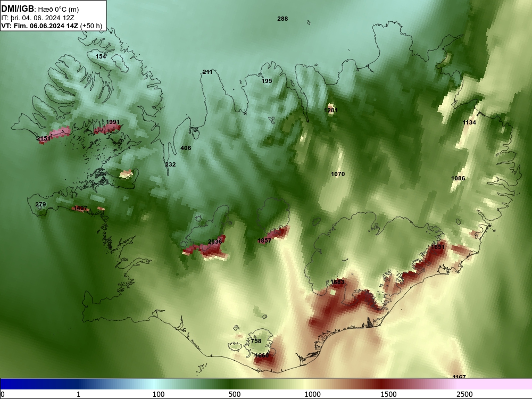532x399 pixels.
Task: Click the 232 value label
Action: (170, 164)
